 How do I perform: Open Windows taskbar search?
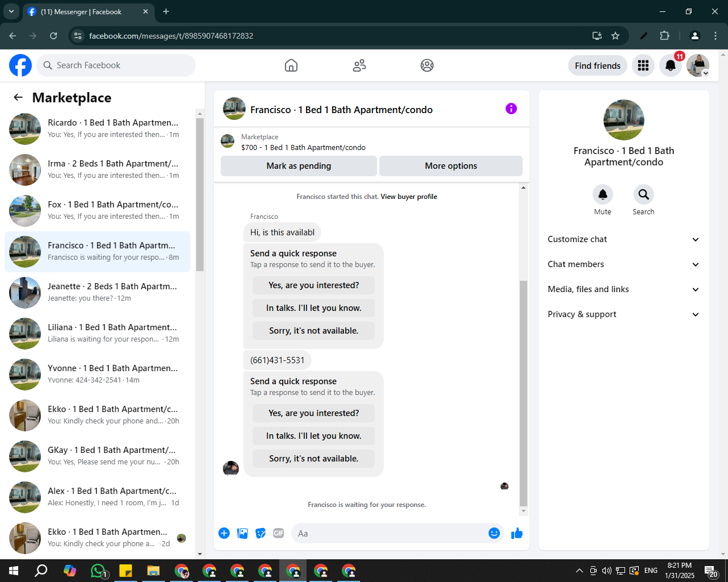[x=41, y=571]
